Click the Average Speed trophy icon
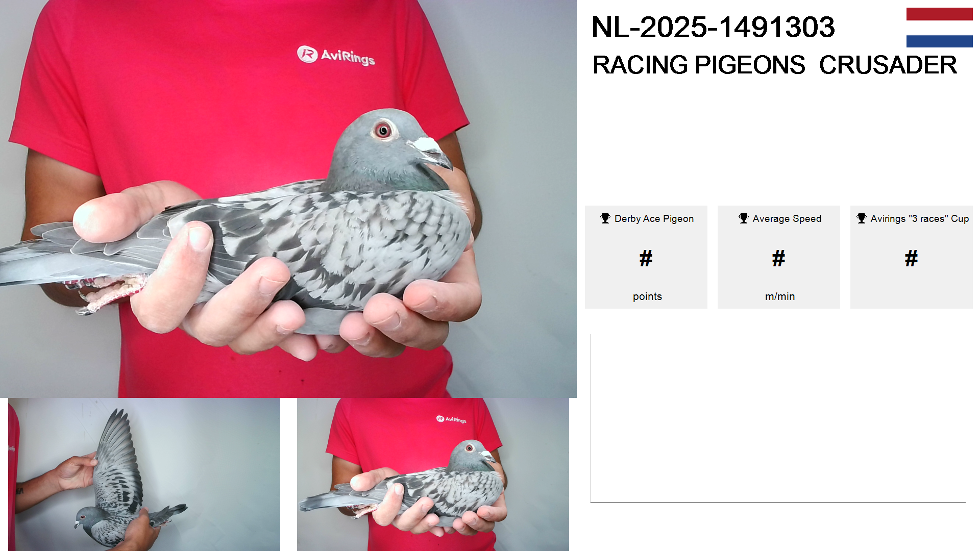 click(743, 218)
